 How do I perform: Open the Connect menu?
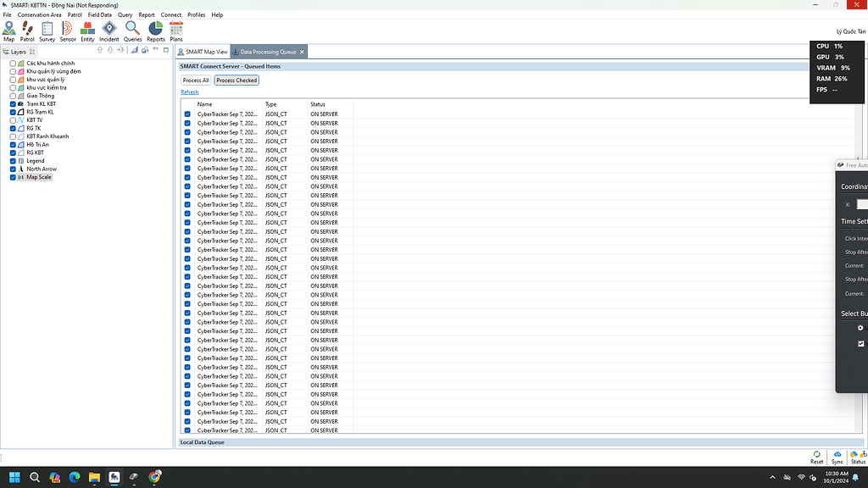pos(170,14)
